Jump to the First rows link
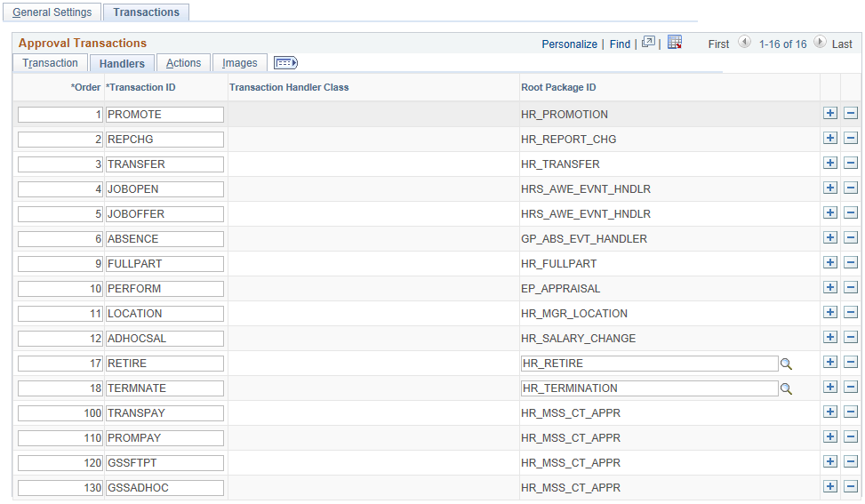Viewport: 865px width, 504px height. point(719,44)
